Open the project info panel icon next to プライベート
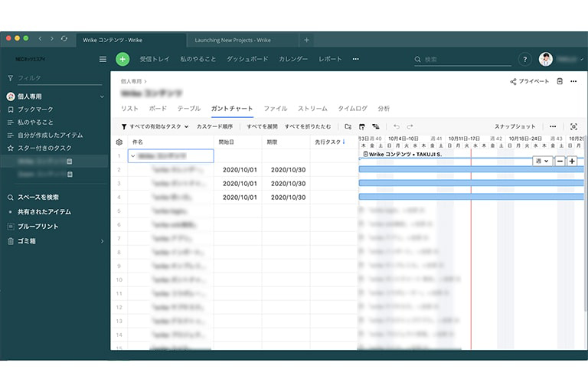588x392 pixels. coord(560,81)
